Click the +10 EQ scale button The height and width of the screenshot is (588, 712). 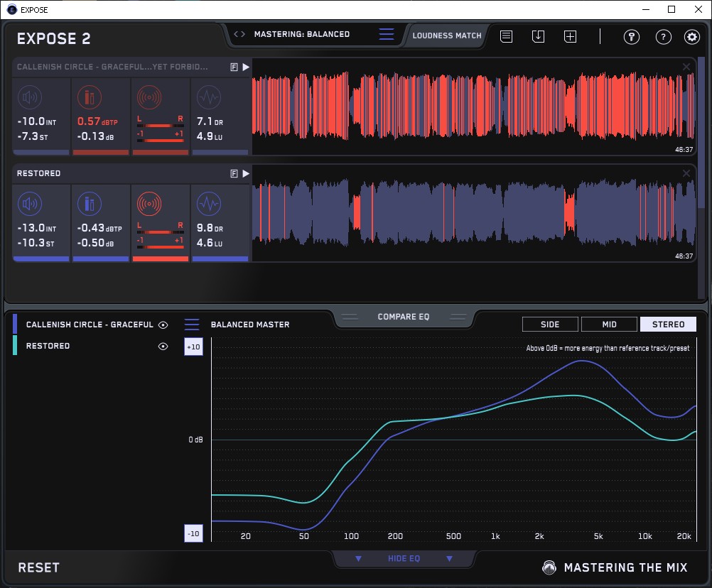(x=194, y=347)
